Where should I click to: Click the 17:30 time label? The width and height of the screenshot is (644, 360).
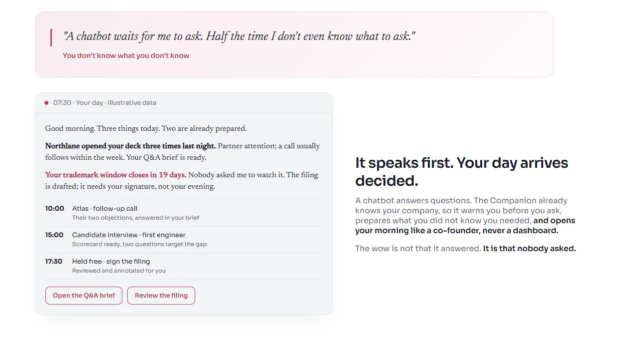click(x=54, y=262)
